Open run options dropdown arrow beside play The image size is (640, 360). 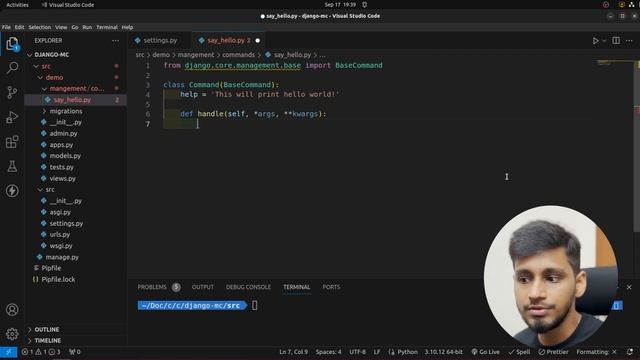coord(604,41)
